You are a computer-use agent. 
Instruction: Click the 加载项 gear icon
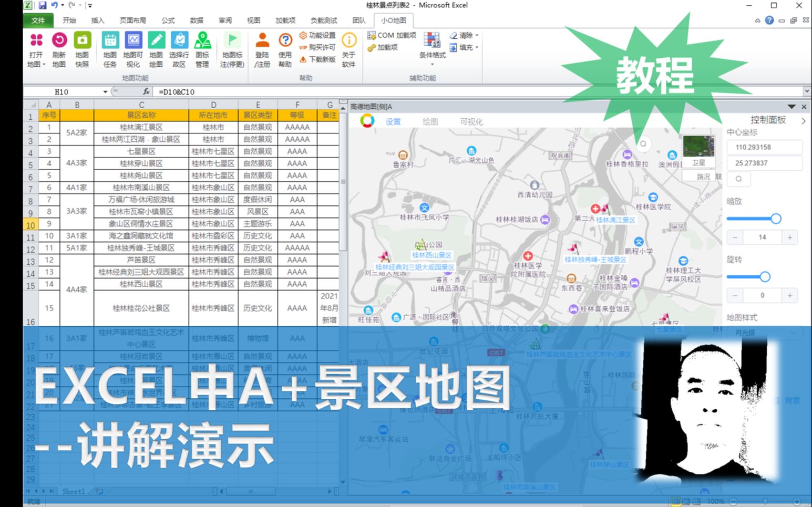(x=371, y=48)
